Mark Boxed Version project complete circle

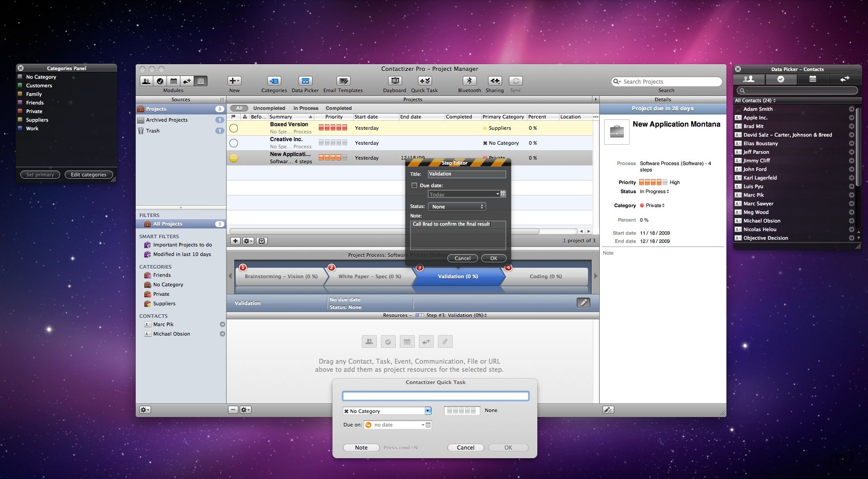pos(233,128)
